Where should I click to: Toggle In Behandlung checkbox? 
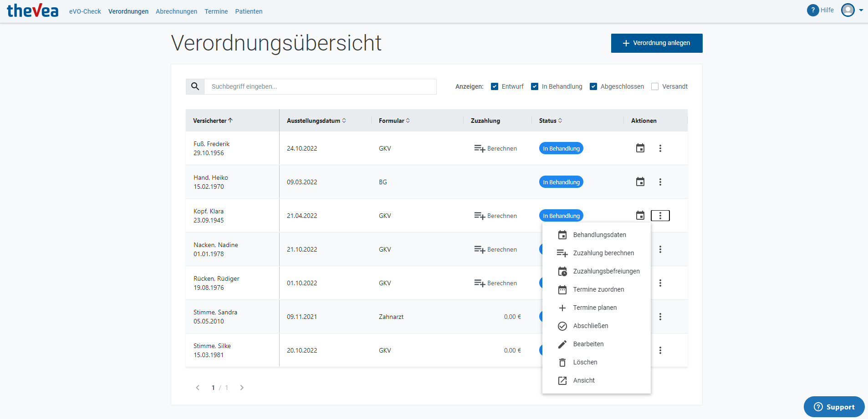[535, 86]
